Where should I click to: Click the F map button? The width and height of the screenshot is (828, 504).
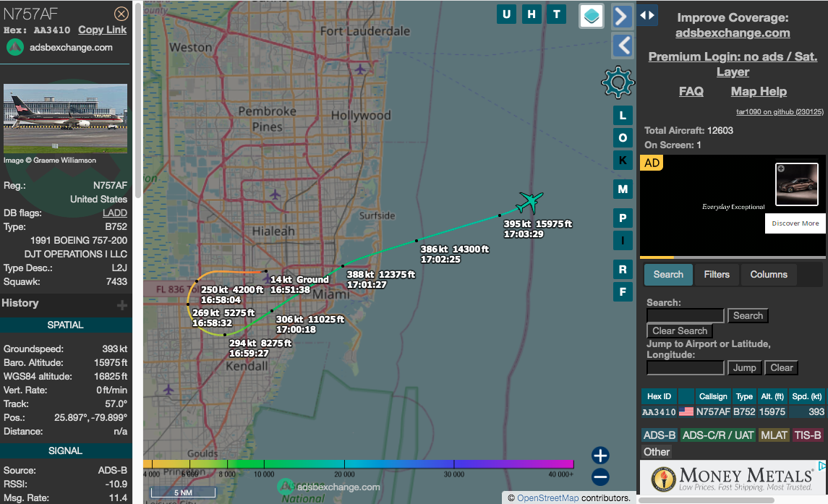coord(623,291)
